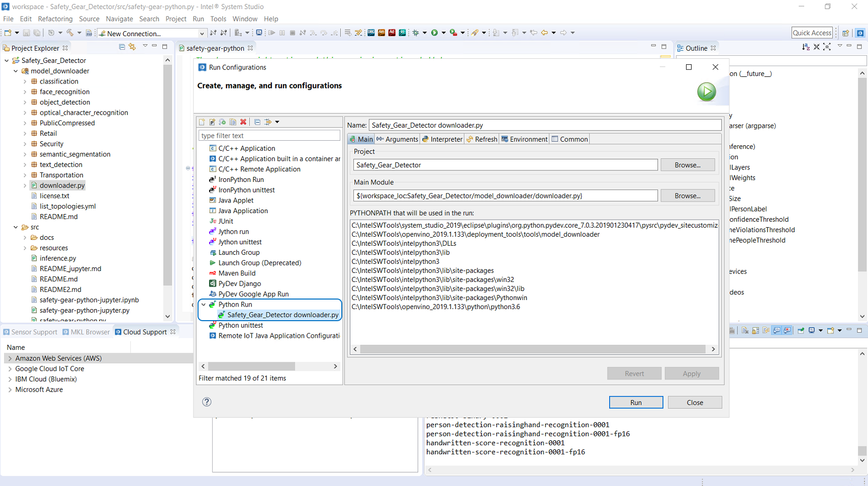This screenshot has height=486, width=868.
Task: Collapse Python Run node in configurations tree
Action: pyautogui.click(x=204, y=305)
